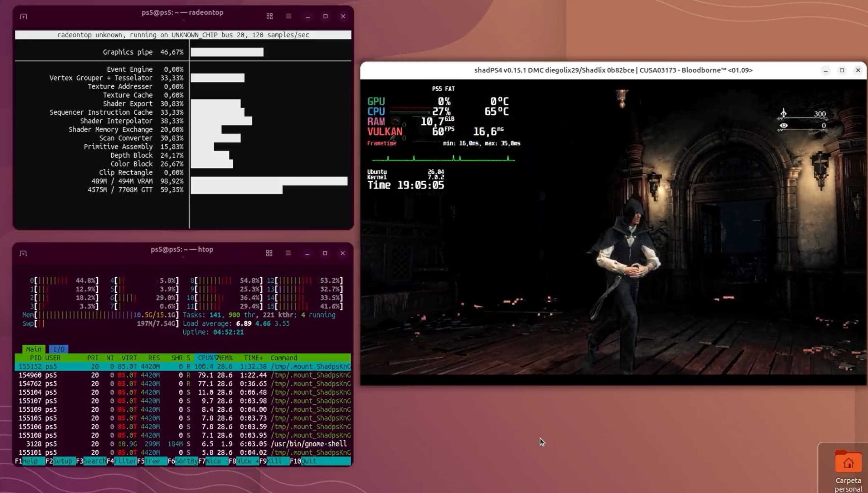This screenshot has height=493, width=868.
Task: Click the USER column header in htop
Action: [53, 358]
